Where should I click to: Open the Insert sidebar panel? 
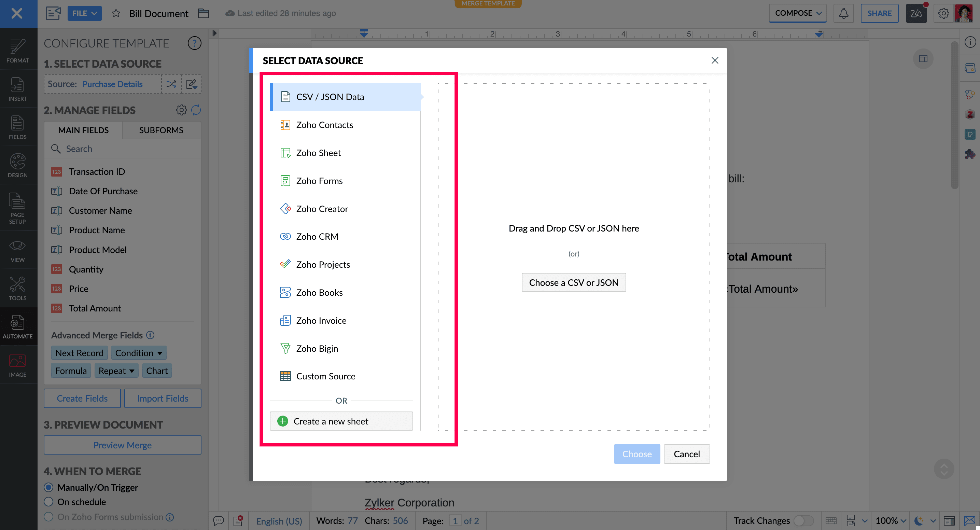(17, 89)
